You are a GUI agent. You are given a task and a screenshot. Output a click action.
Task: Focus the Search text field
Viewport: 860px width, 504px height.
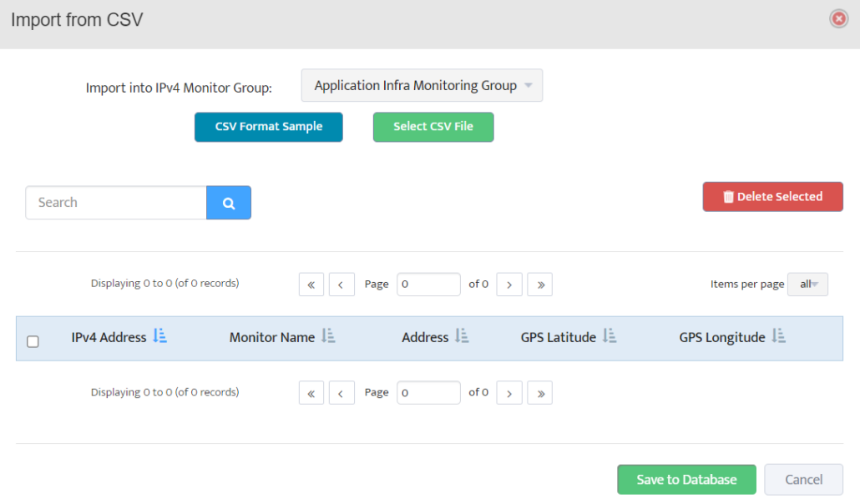tap(116, 203)
